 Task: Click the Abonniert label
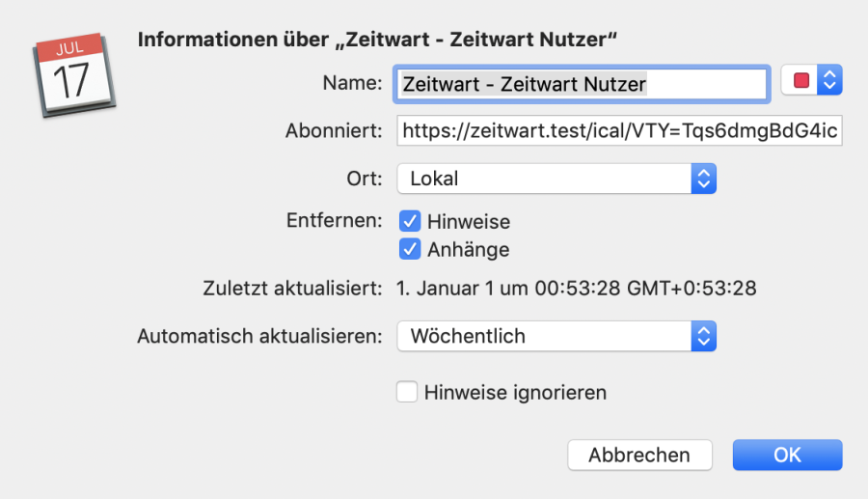[335, 131]
